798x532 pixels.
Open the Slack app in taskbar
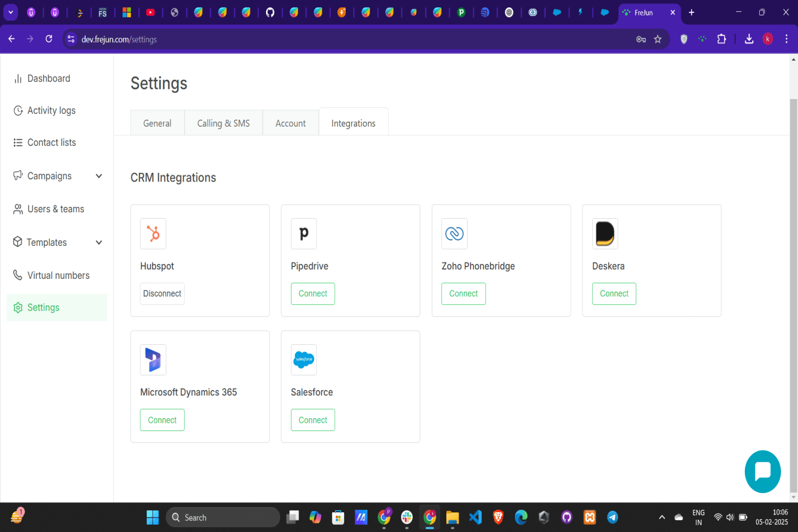click(x=407, y=517)
